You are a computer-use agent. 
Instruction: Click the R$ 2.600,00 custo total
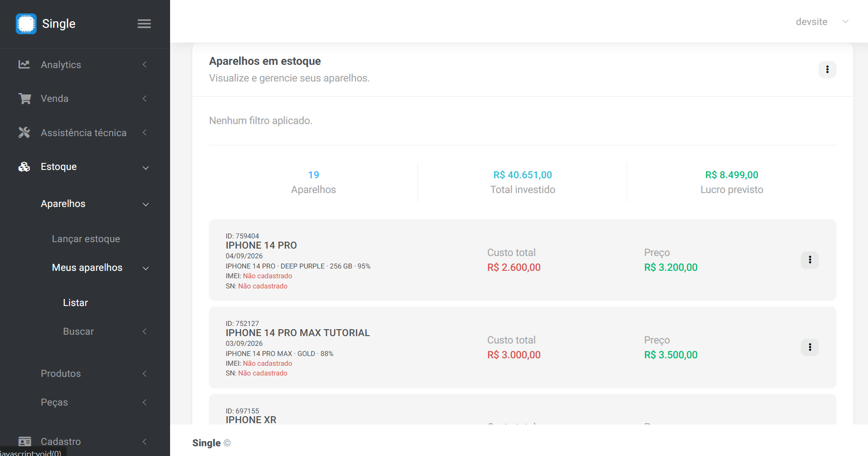pyautogui.click(x=514, y=267)
